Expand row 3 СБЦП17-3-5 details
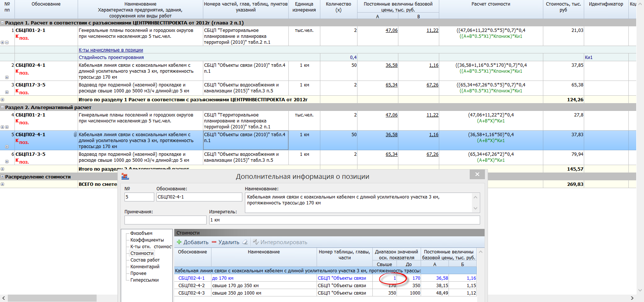Viewport: 644px width, 302px height. [x=7, y=92]
